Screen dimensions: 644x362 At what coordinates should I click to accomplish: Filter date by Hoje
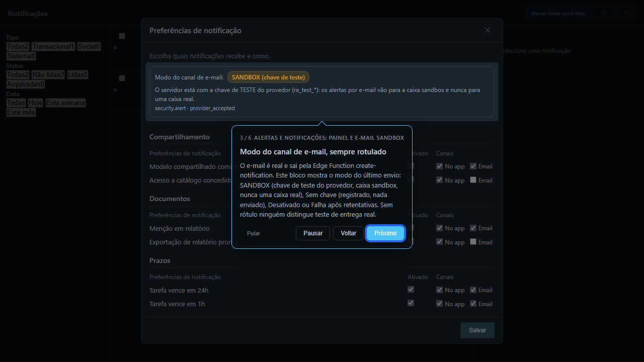[x=35, y=103]
